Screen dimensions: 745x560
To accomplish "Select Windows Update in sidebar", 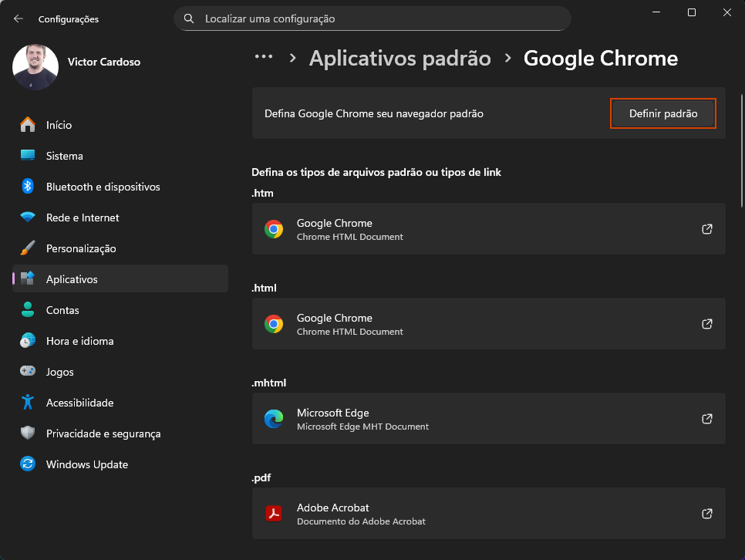I will coord(86,464).
